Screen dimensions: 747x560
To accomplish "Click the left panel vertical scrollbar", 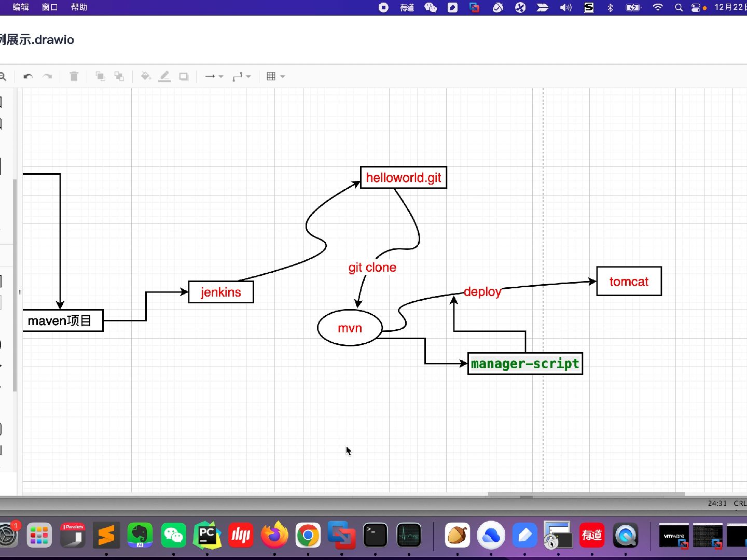I will coord(15,285).
